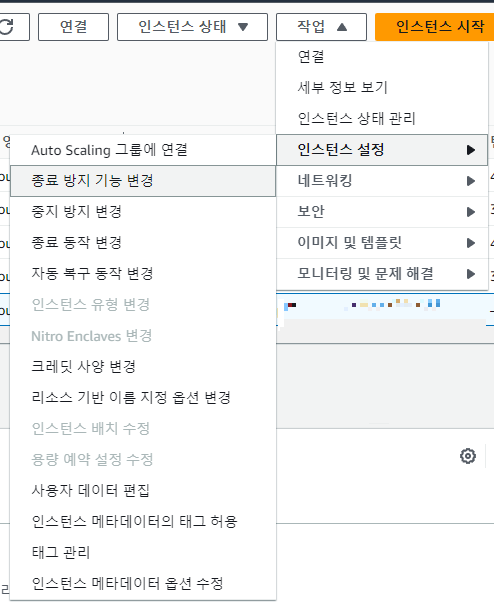
Task: Expand the 네트워킹 submenu
Action: coord(382,181)
